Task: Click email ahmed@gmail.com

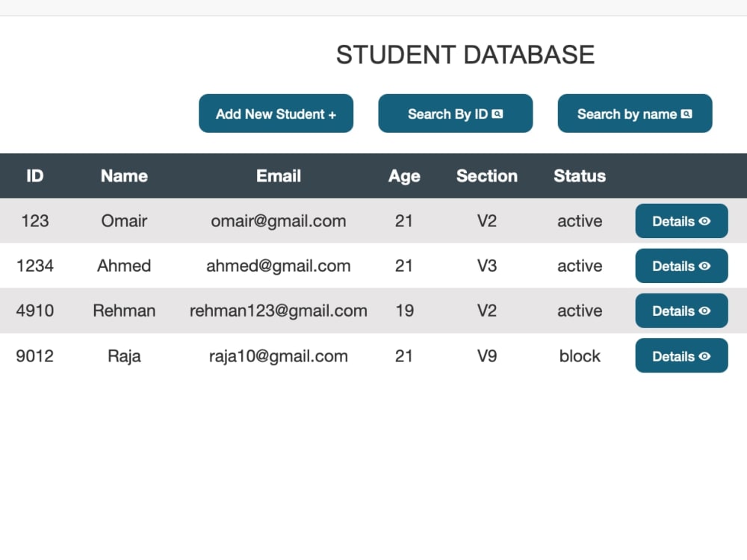Action: [278, 267]
